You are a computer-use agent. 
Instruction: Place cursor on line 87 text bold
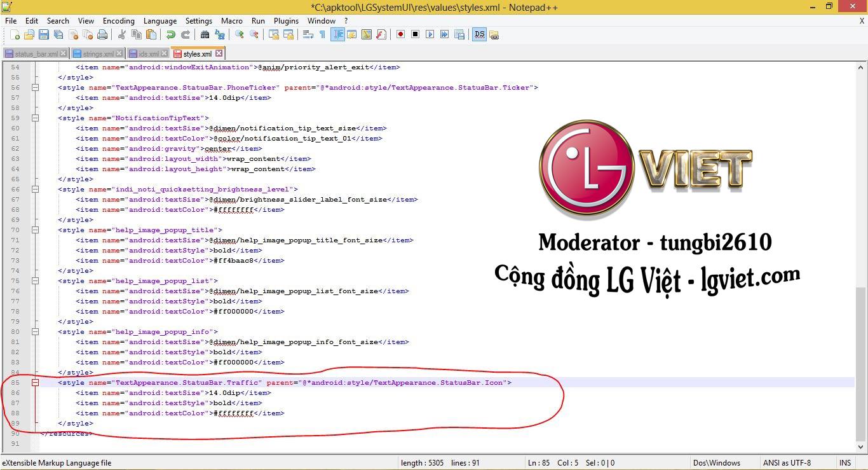point(222,403)
